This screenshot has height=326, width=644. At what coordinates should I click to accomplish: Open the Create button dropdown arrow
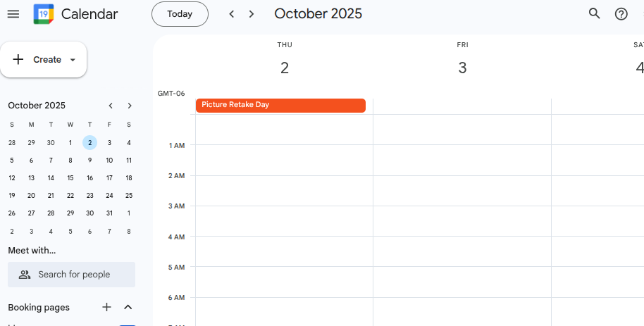coord(73,60)
